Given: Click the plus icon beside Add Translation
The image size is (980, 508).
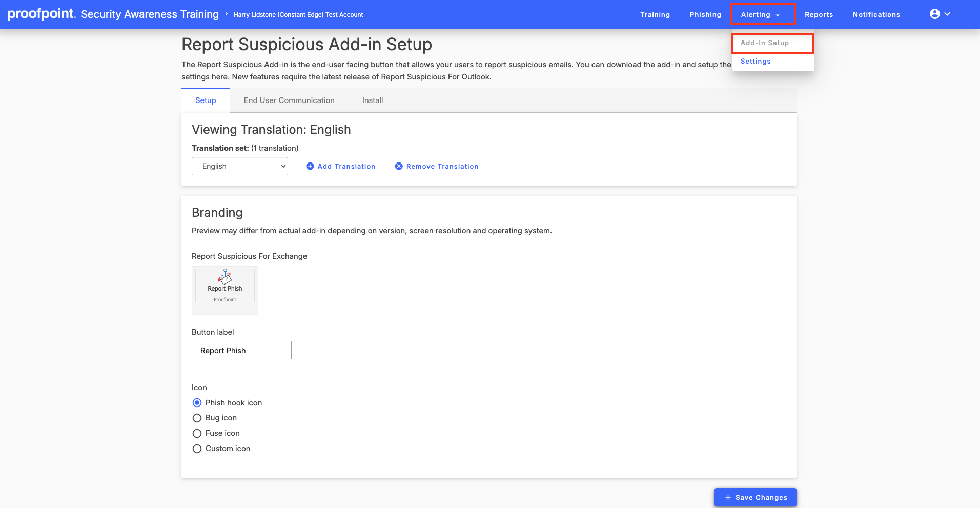Looking at the screenshot, I should point(310,166).
